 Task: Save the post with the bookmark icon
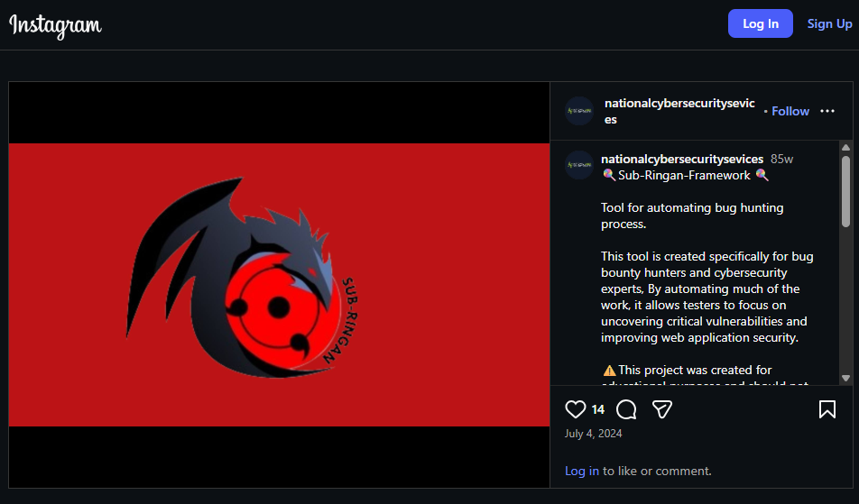[x=827, y=409]
